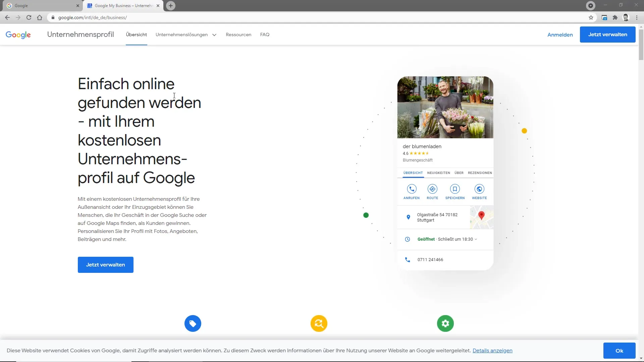The image size is (644, 362).
Task: Open the FAQ navigation link
Action: 265,35
